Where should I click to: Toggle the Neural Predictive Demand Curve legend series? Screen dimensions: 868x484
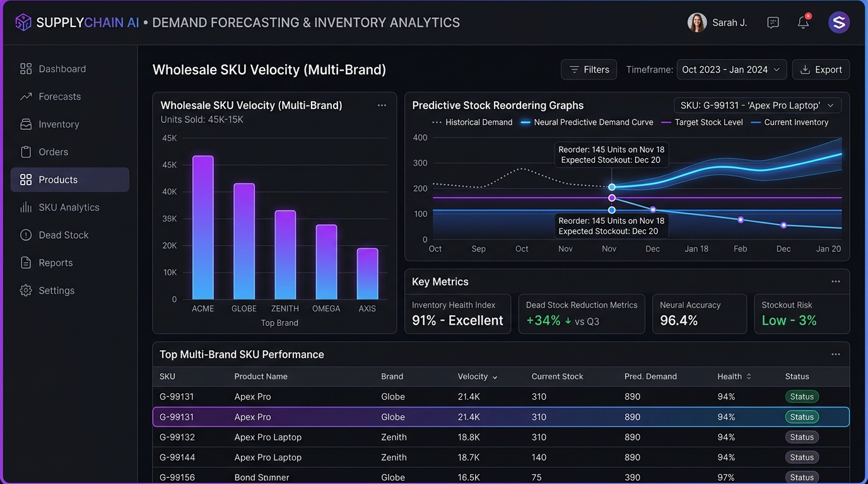click(587, 122)
